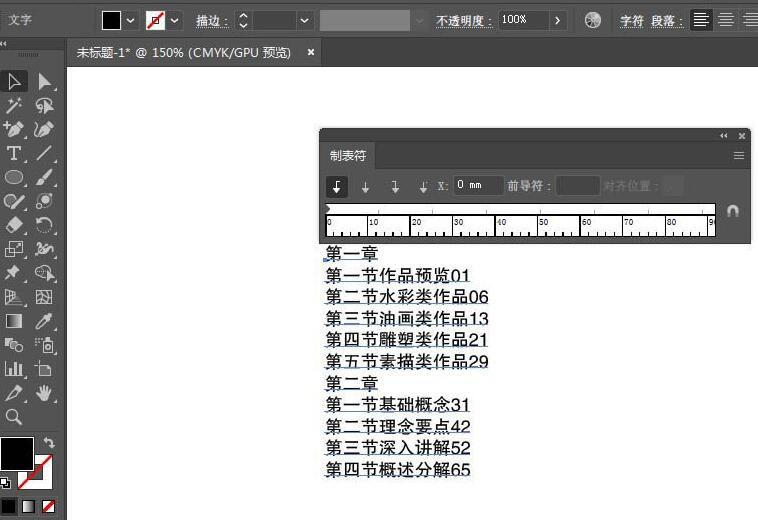Toggle center paragraph alignment in control bar

(x=726, y=20)
